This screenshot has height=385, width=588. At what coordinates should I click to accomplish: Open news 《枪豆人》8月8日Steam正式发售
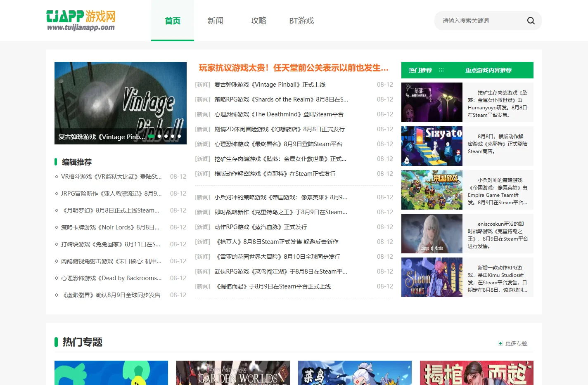tap(276, 242)
